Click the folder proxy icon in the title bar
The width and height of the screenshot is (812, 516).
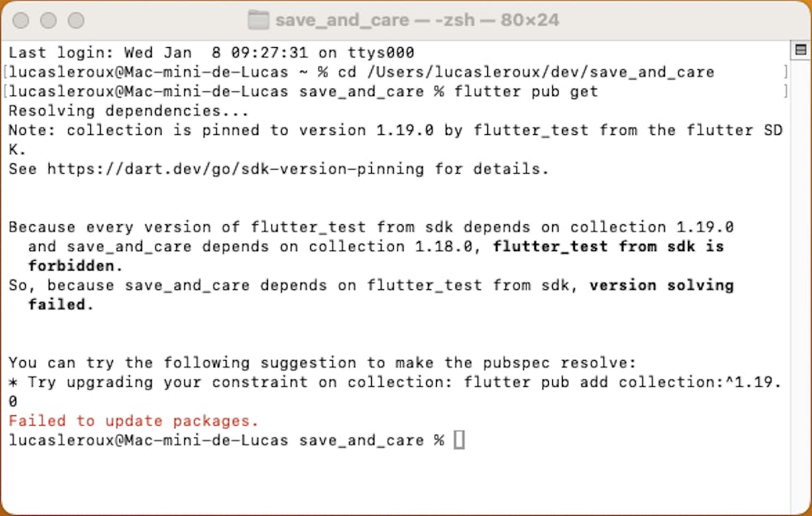coord(257,20)
